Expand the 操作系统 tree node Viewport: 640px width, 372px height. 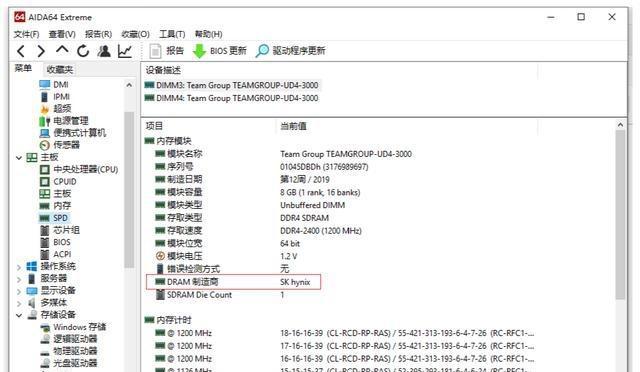click(x=19, y=267)
